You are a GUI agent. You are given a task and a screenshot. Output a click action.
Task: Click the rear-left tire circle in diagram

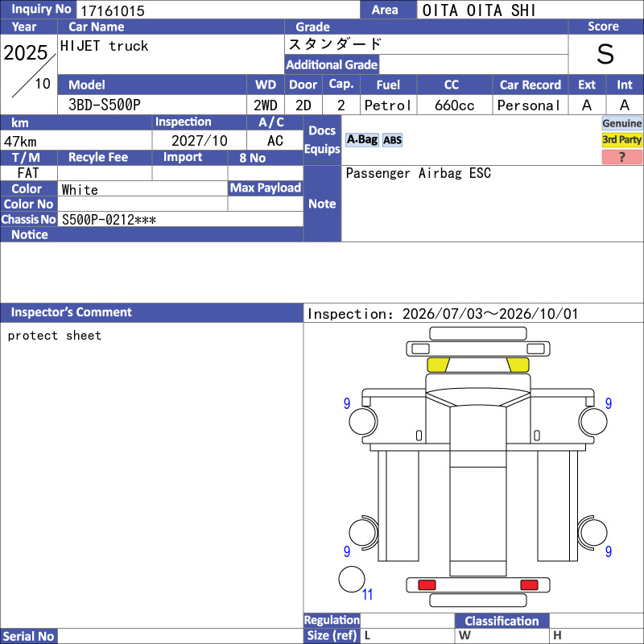tap(363, 533)
